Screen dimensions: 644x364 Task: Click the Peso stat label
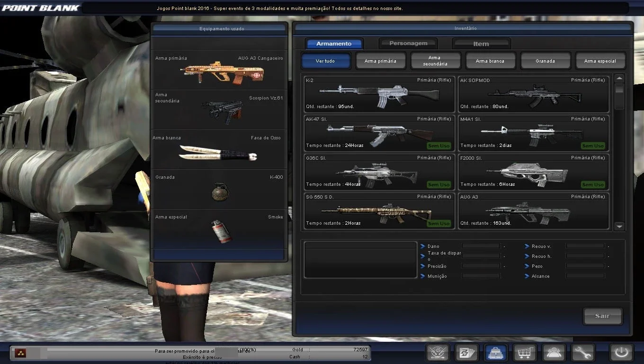(x=537, y=266)
